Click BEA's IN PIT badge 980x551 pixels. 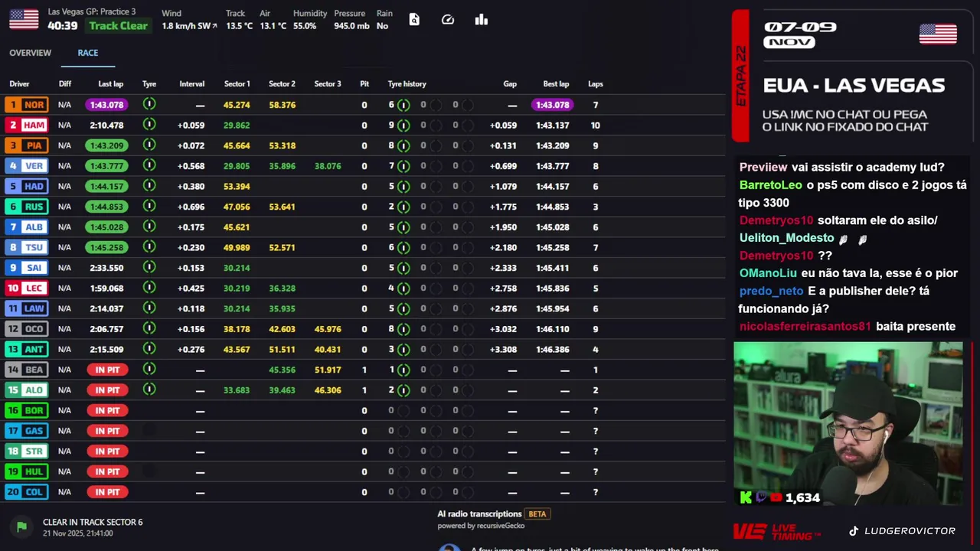(x=107, y=370)
